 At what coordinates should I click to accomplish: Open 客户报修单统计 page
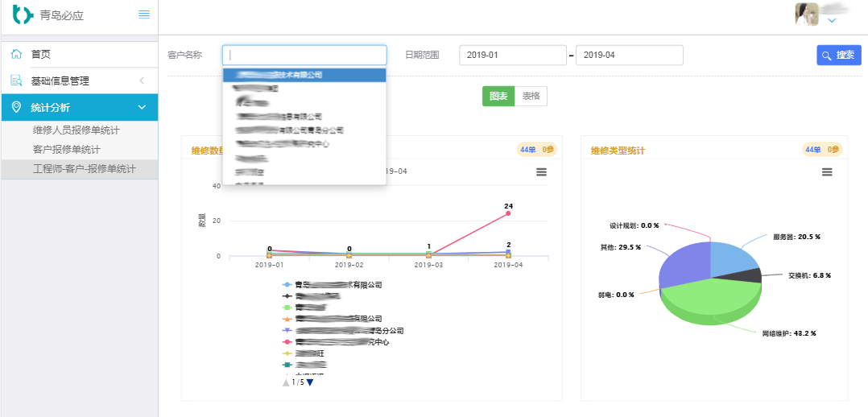66,150
